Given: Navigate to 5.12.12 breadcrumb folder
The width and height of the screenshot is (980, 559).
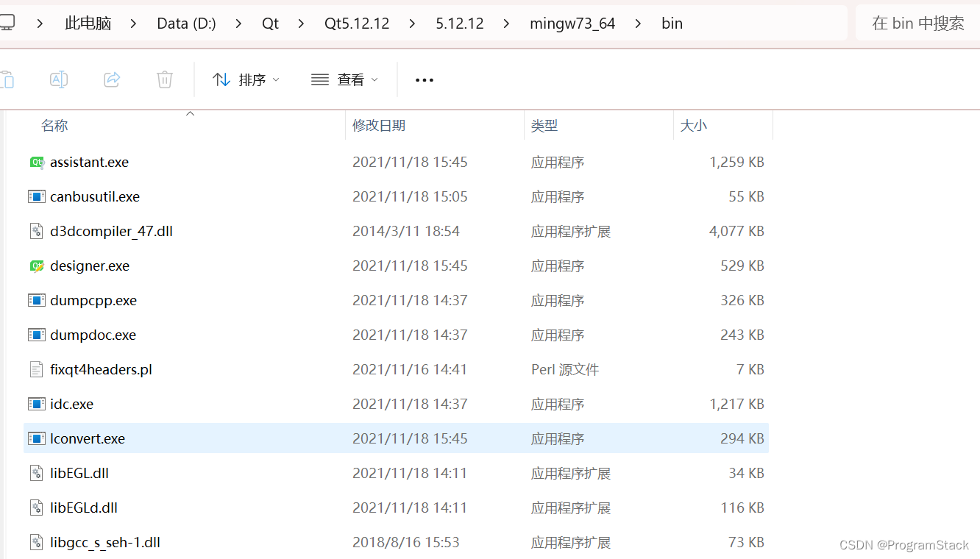Looking at the screenshot, I should click(x=460, y=24).
